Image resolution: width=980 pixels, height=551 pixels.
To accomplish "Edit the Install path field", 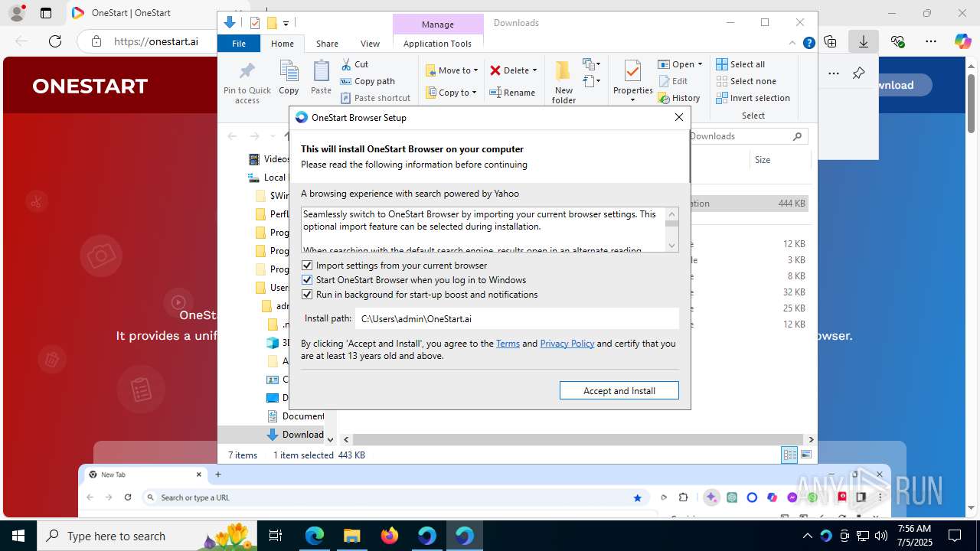I will 517,318.
